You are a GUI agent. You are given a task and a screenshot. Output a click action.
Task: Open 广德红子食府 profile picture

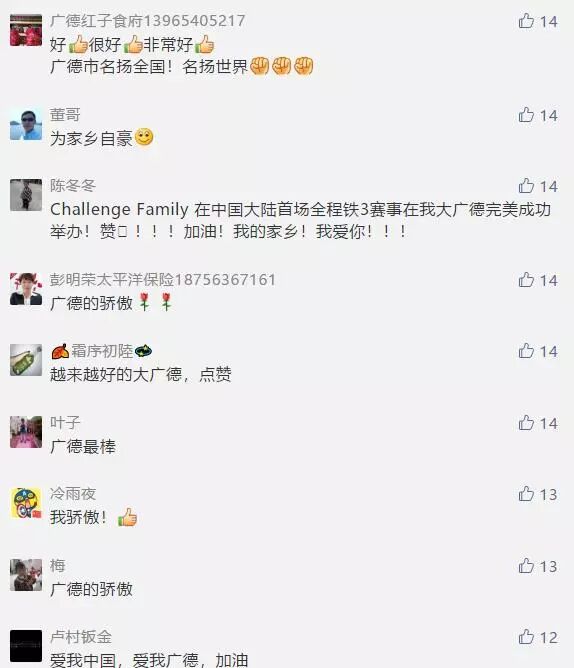coord(26,30)
